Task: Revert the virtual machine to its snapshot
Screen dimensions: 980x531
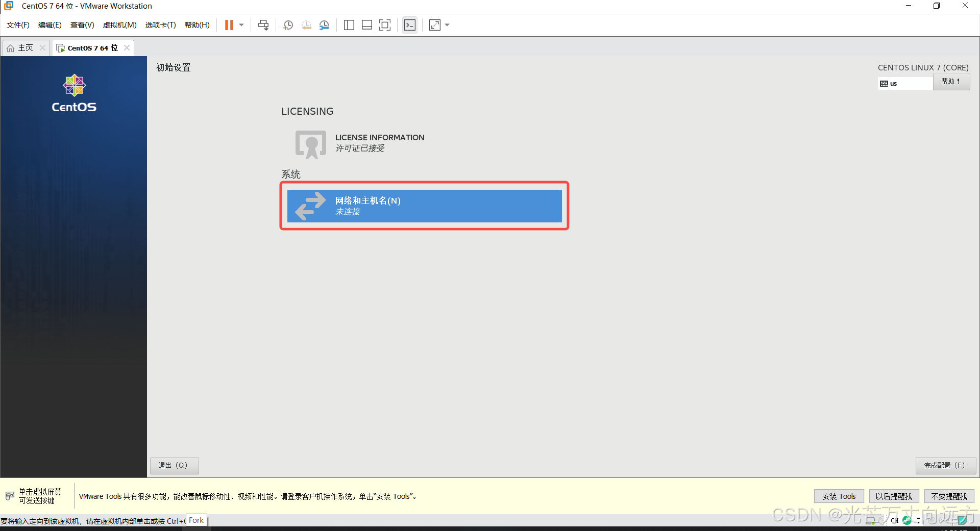Action: coord(306,25)
